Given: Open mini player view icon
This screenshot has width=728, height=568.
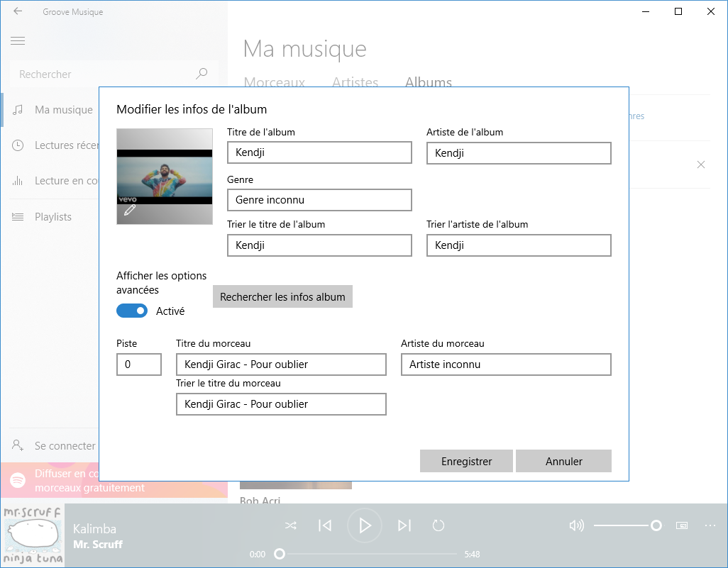Looking at the screenshot, I should (682, 525).
